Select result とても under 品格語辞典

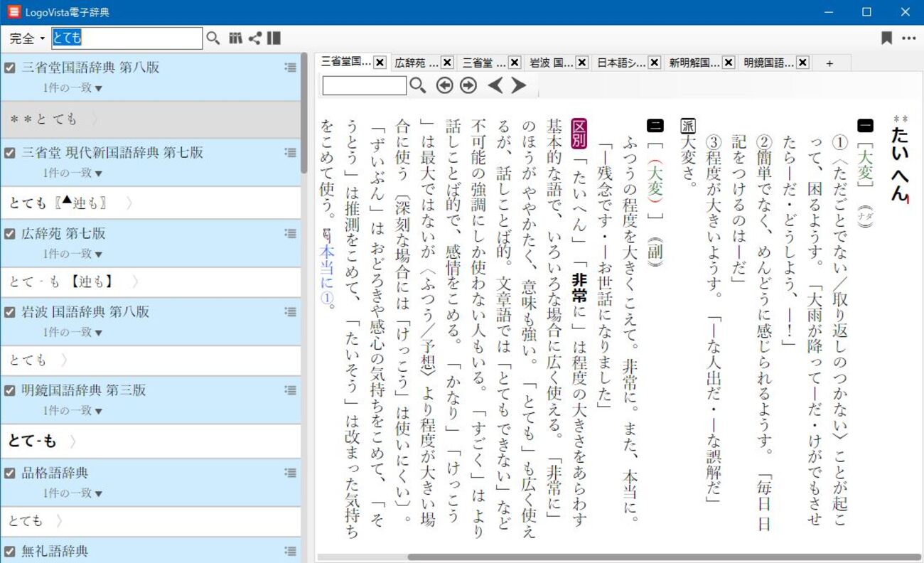(x=151, y=521)
